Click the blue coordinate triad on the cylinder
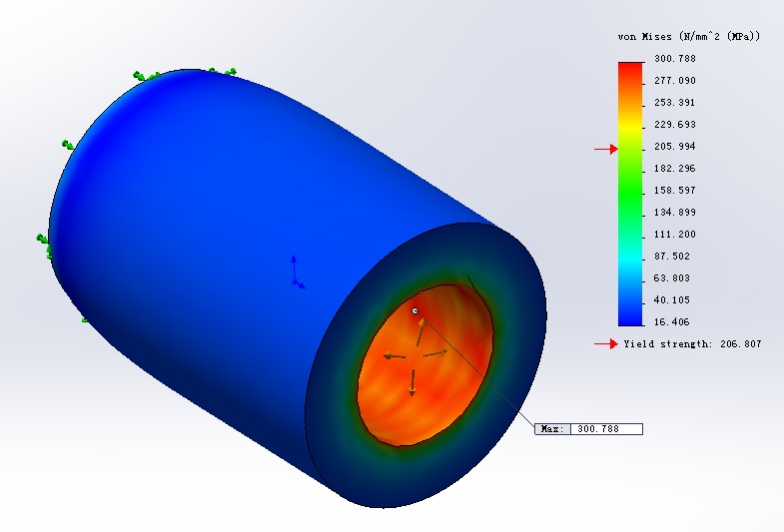This screenshot has width=784, height=532. click(x=297, y=272)
